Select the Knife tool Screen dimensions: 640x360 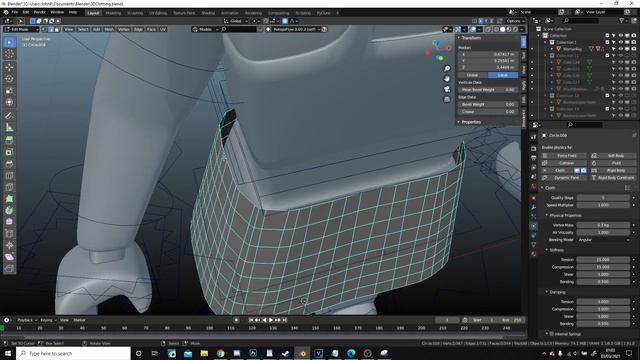tap(9, 187)
